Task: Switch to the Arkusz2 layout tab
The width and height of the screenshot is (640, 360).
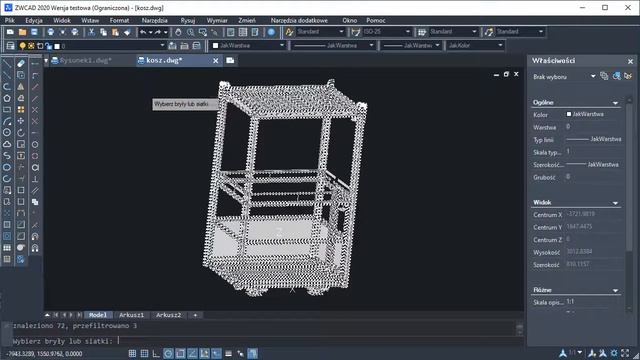Action: point(168,315)
